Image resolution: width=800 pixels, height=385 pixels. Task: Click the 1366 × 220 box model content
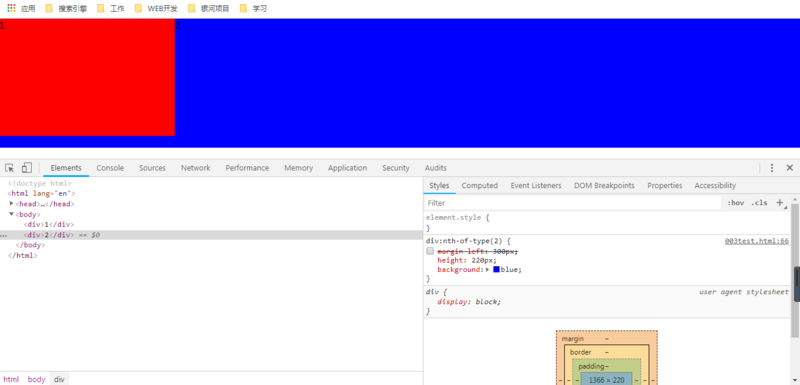(606, 380)
